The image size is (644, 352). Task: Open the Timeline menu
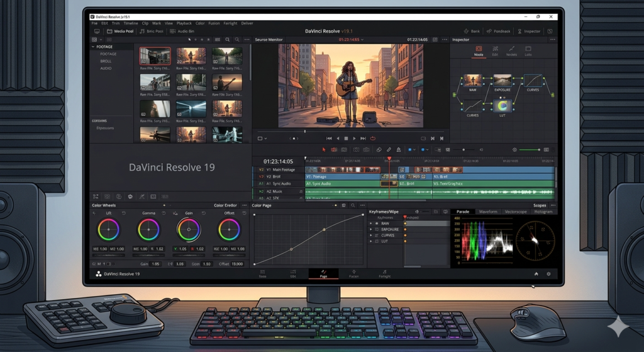coord(131,23)
